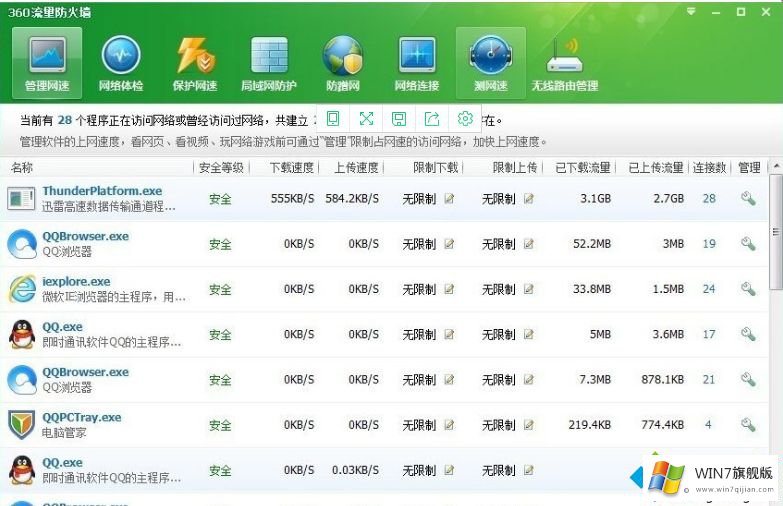Select ThunderPlatform.exe process name
783x506 pixels.
(x=102, y=191)
